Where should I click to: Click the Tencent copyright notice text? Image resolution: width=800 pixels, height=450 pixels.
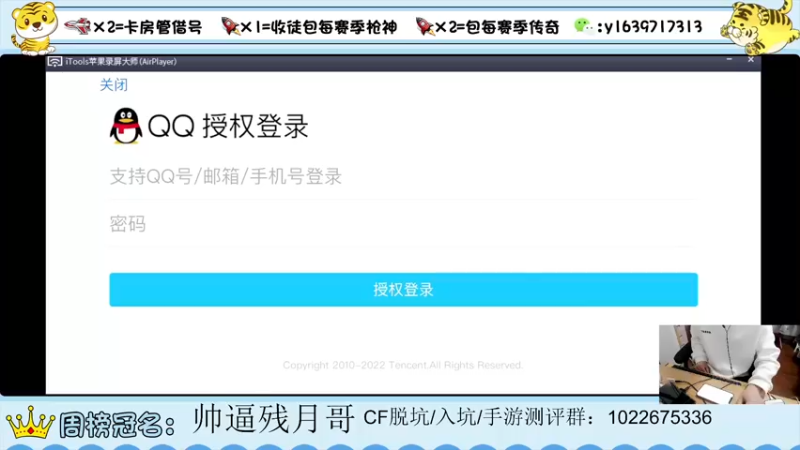coord(403,365)
